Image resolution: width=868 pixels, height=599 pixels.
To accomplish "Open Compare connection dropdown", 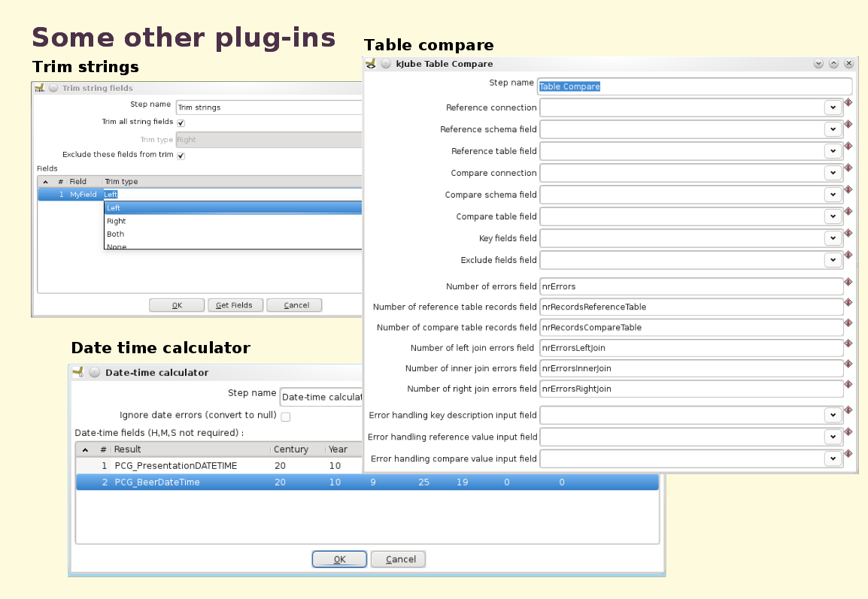I will tap(833, 173).
